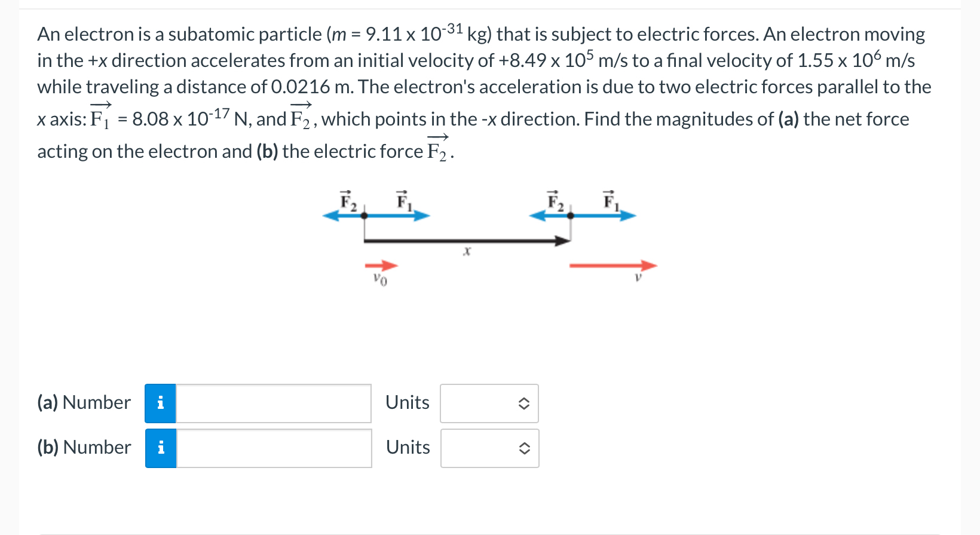Image resolution: width=980 pixels, height=535 pixels.
Task: Click the (b) Number label
Action: tap(84, 447)
